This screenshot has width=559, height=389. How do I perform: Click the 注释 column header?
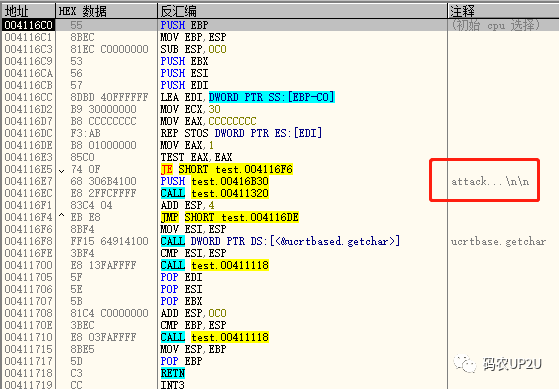pyautogui.click(x=503, y=11)
